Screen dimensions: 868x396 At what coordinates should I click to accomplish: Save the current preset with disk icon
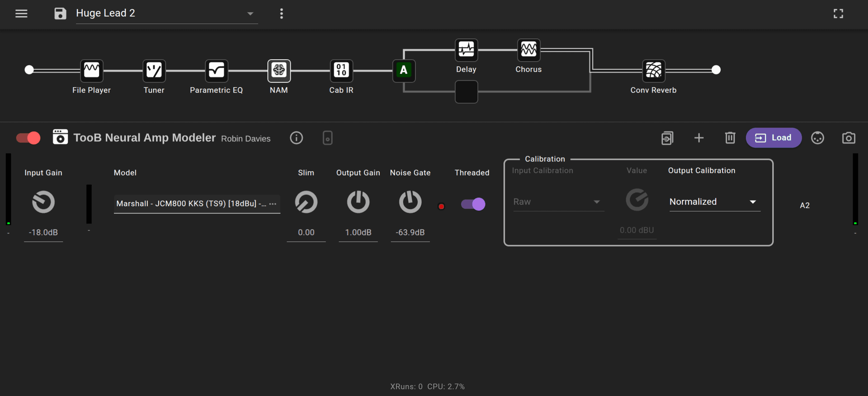pos(60,14)
